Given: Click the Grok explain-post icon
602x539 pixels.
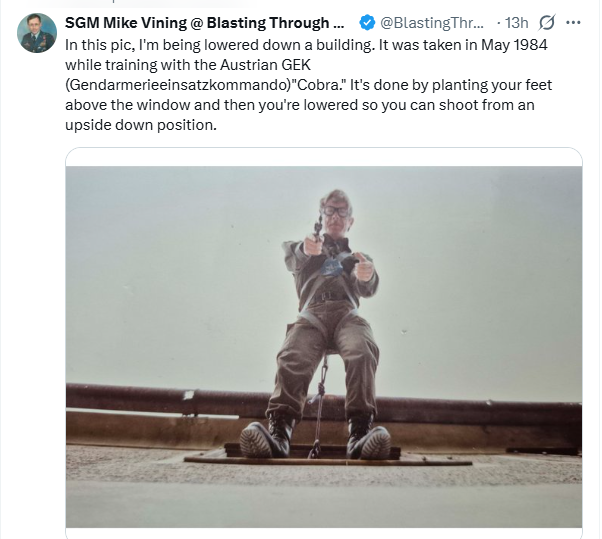Looking at the screenshot, I should click(547, 22).
